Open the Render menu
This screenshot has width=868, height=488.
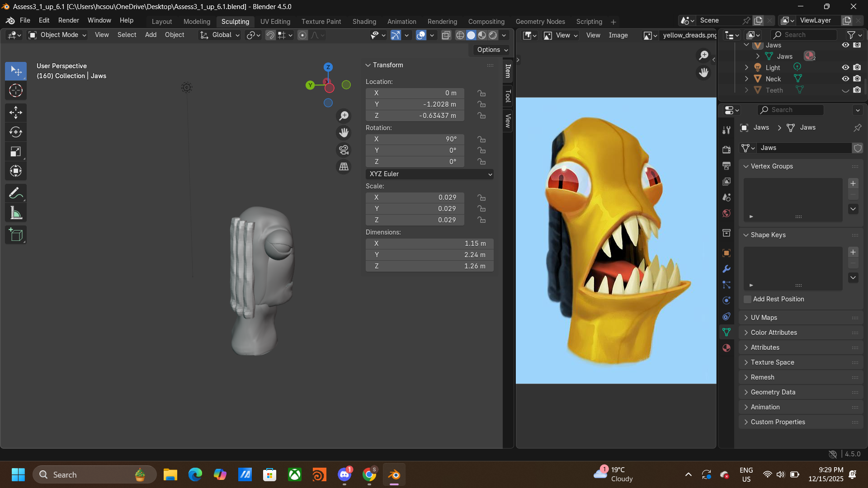[x=68, y=20]
